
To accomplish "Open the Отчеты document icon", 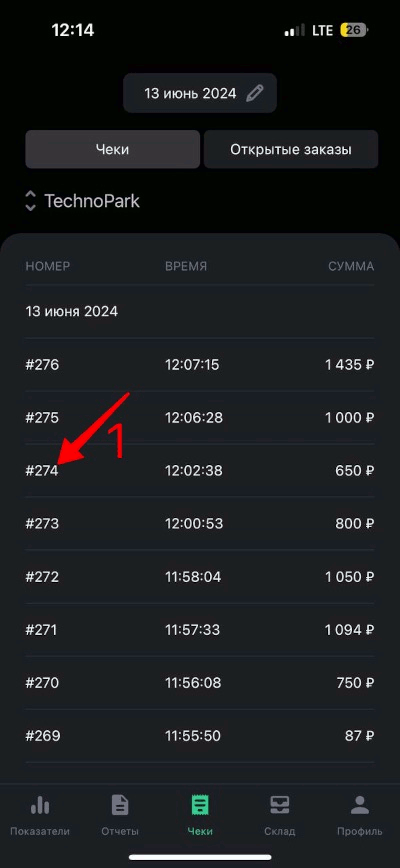I will click(120, 805).
